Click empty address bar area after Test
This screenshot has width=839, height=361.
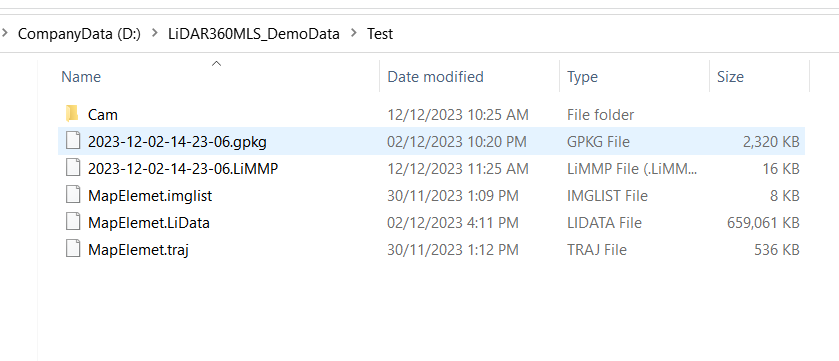click(x=615, y=34)
